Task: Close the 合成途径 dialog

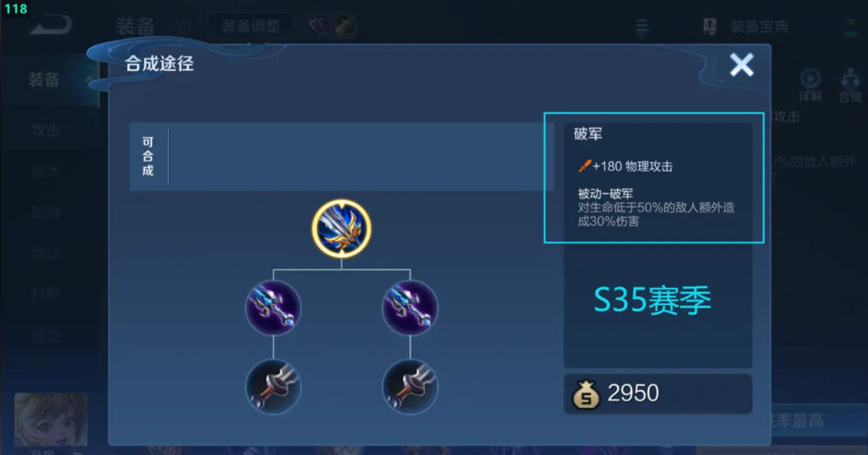Action: click(741, 65)
